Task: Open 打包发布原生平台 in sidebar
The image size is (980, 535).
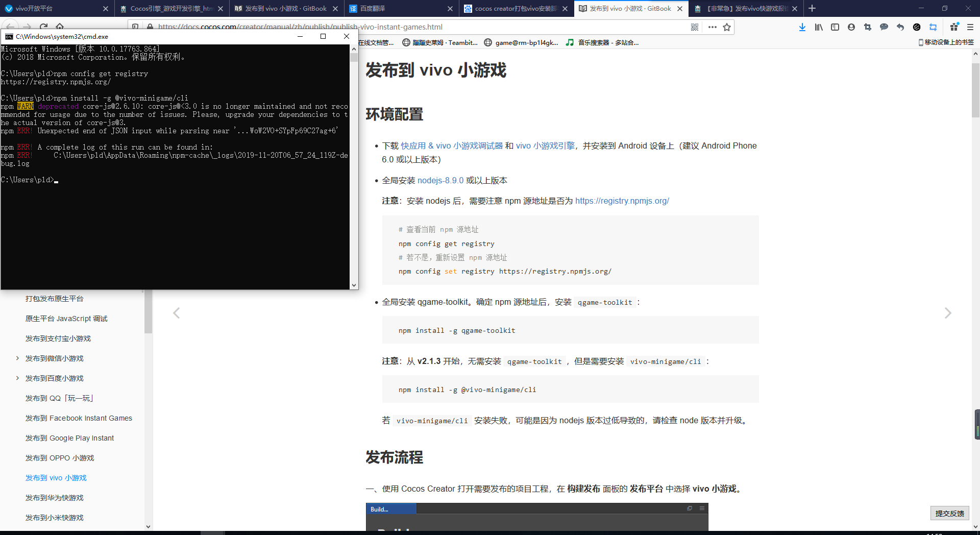Action: click(x=54, y=299)
